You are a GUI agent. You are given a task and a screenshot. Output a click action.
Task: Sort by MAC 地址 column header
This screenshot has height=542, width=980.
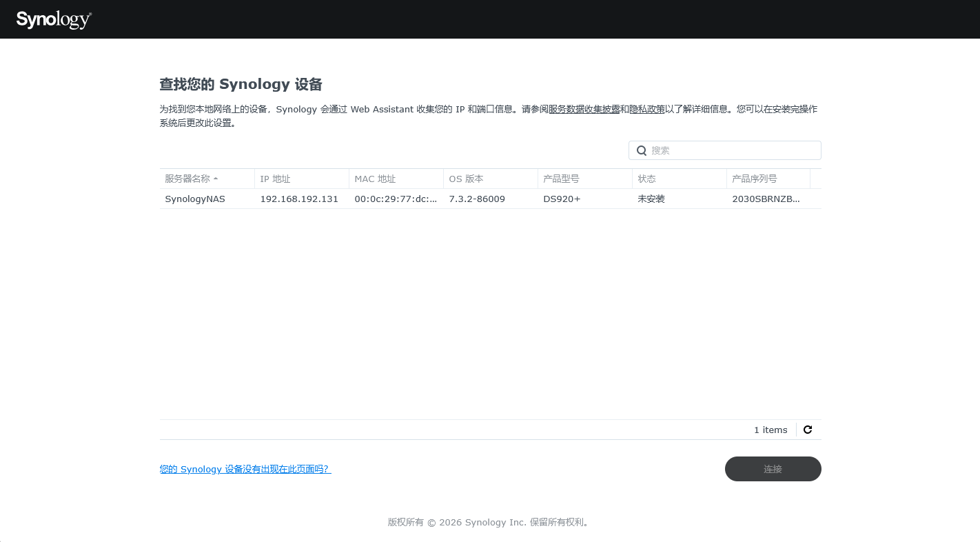pos(396,179)
